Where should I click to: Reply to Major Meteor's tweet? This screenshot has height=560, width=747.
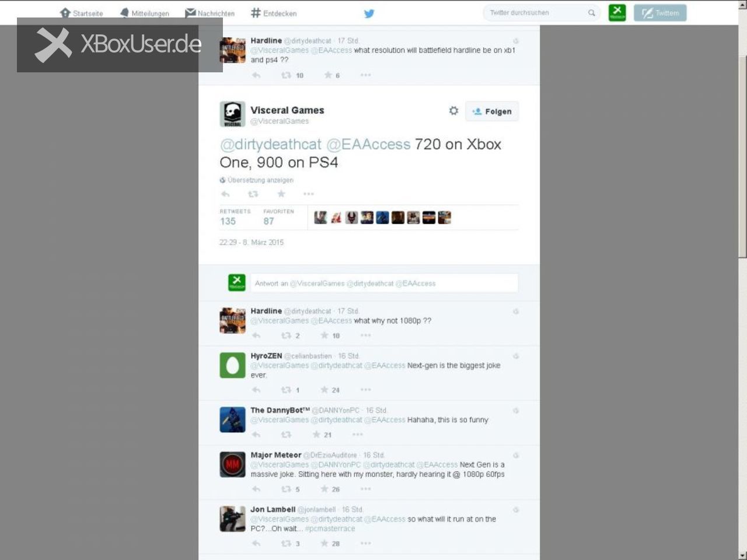(x=256, y=489)
